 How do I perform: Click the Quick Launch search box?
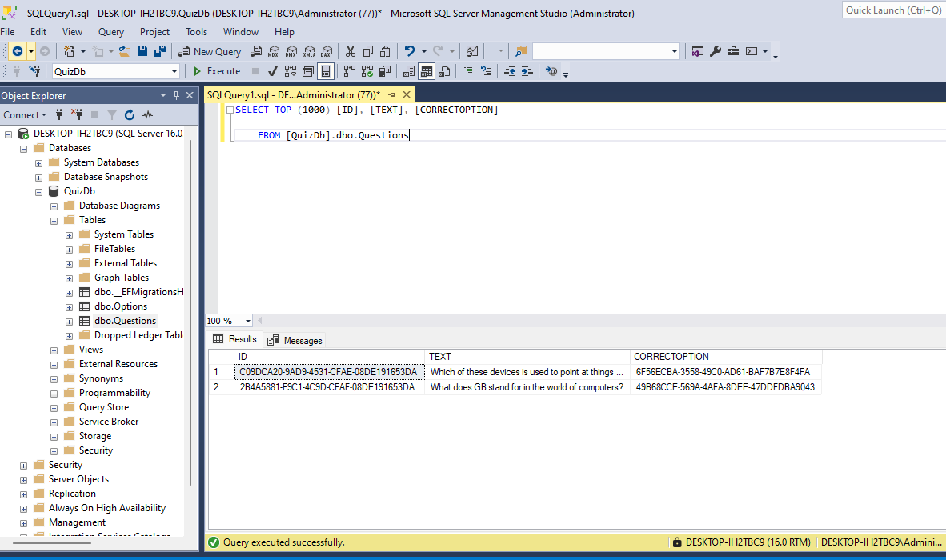(893, 10)
